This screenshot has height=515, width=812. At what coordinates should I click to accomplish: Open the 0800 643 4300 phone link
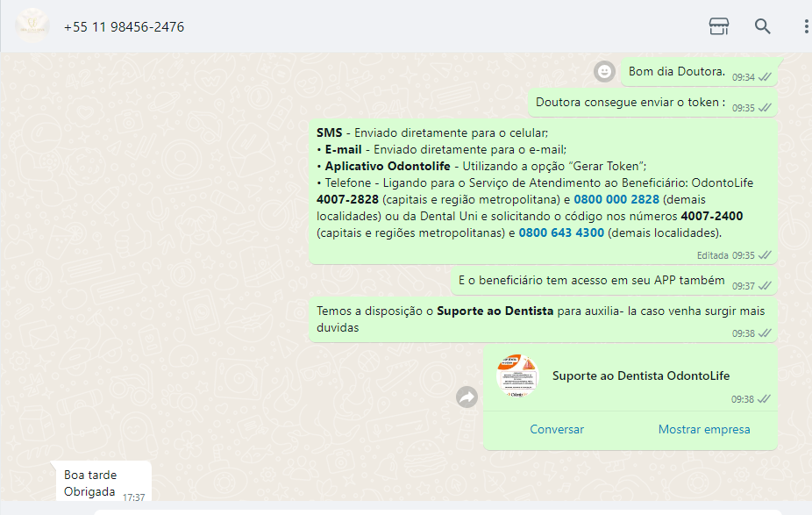[x=561, y=232]
